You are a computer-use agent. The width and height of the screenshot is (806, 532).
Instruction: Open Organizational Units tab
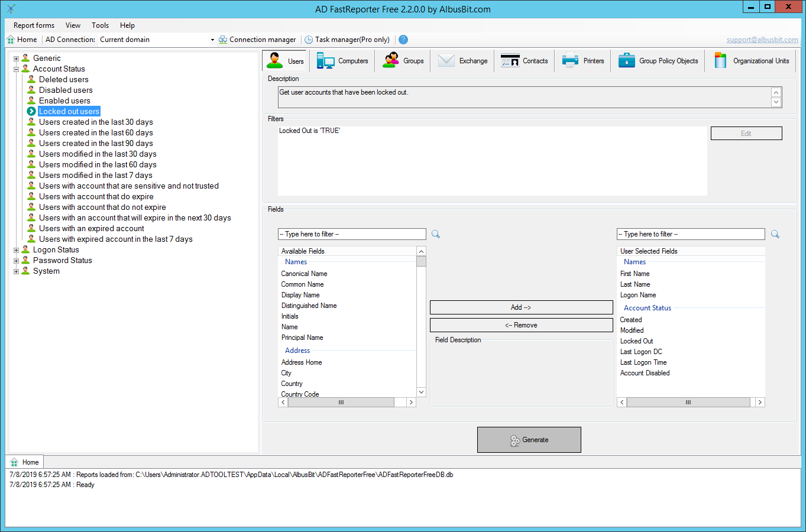[x=751, y=61]
